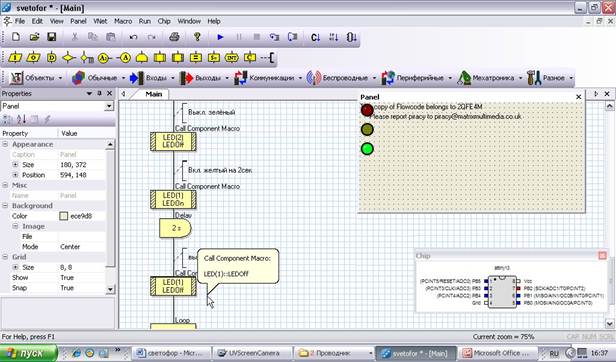Open an existing file from toolbar

tap(34, 37)
